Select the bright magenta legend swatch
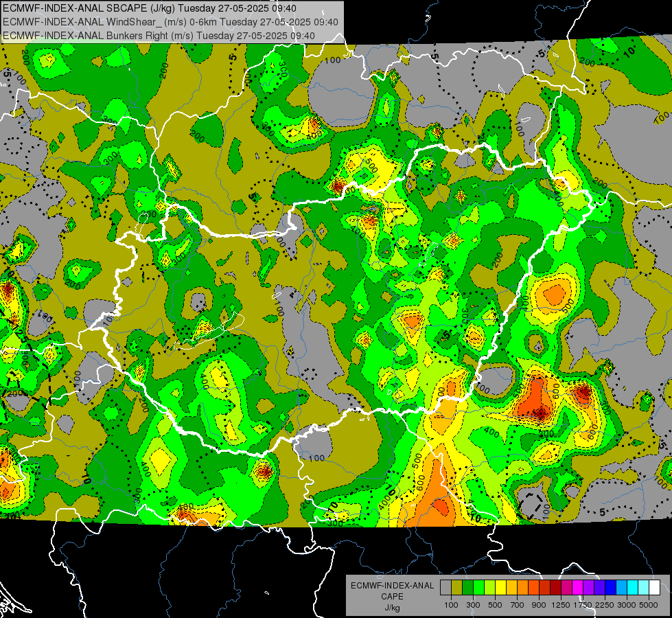The width and height of the screenshot is (672, 618). (578, 587)
